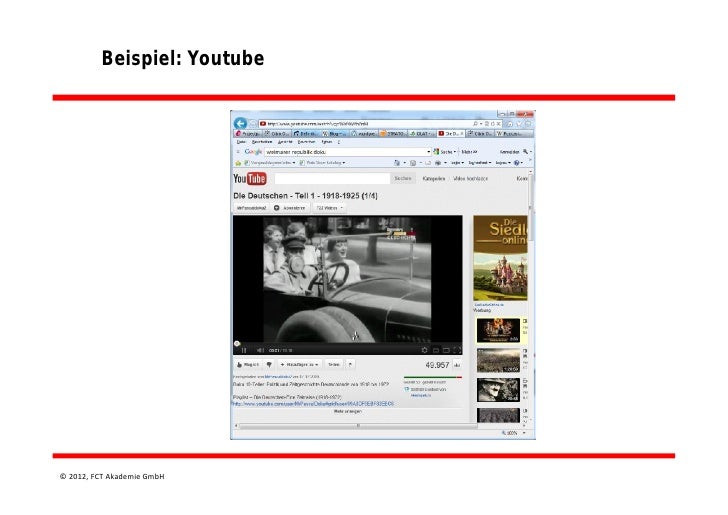728x515 pixels.
Task: Expand the videos count dropdown beside Abonnieren
Action: click(330, 208)
